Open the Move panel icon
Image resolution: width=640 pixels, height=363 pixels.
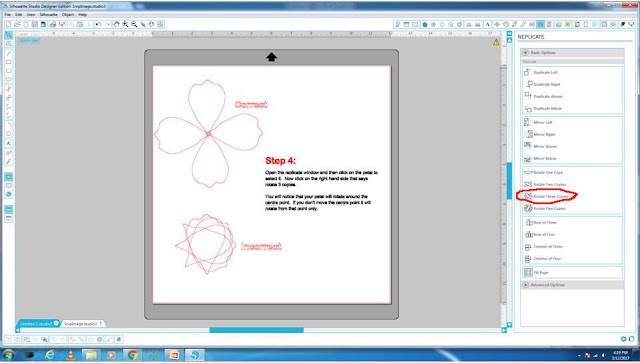pyautogui.click(x=497, y=24)
